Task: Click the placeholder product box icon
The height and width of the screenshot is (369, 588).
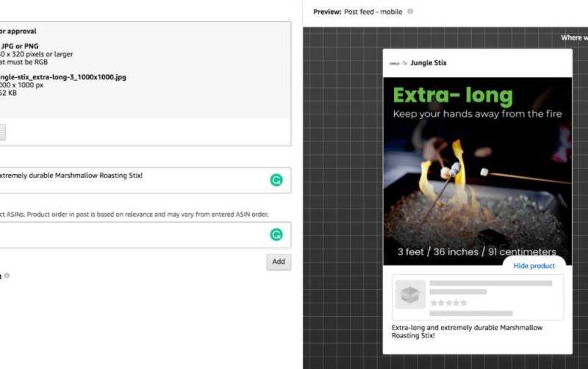Action: (x=410, y=295)
